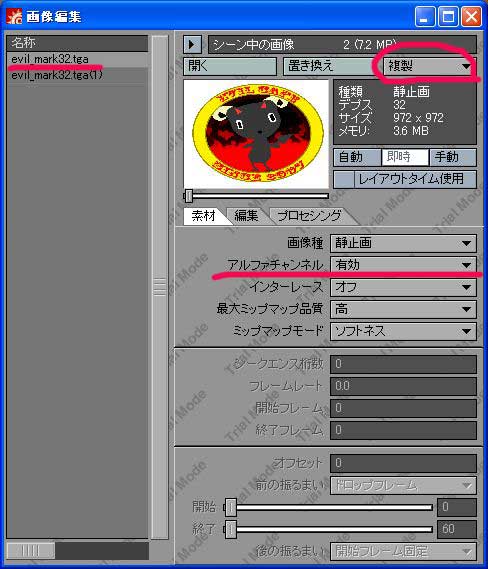The width and height of the screenshot is (488, 569).
Task: Open the 複製 dropdown menu
Action: [x=430, y=66]
